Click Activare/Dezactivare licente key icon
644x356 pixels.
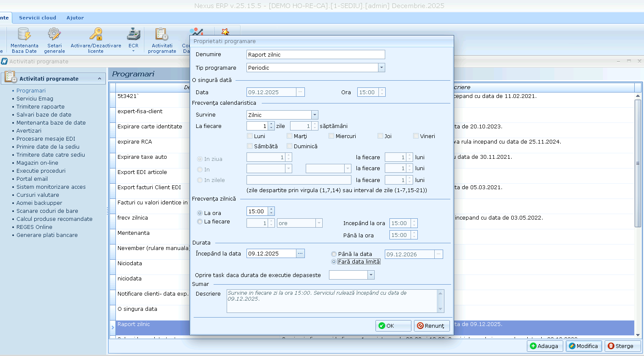96,35
